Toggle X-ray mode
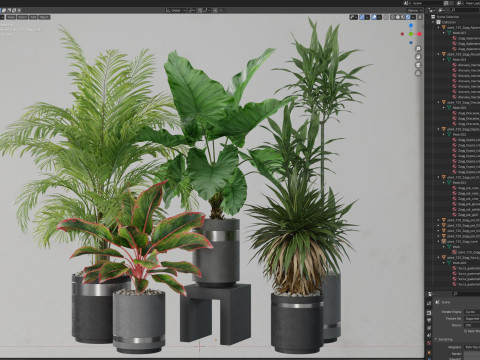The image size is (480, 360). click(x=386, y=17)
